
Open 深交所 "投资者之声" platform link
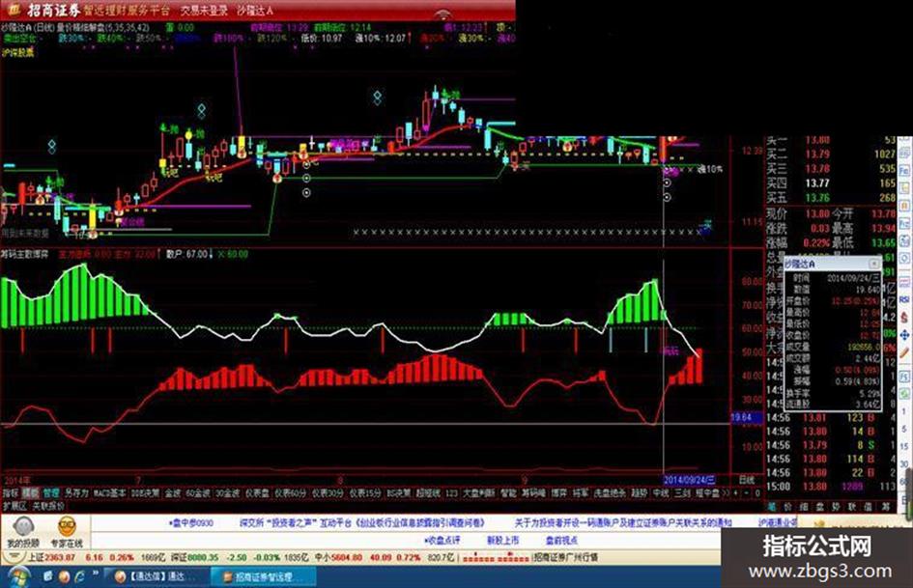361,522
